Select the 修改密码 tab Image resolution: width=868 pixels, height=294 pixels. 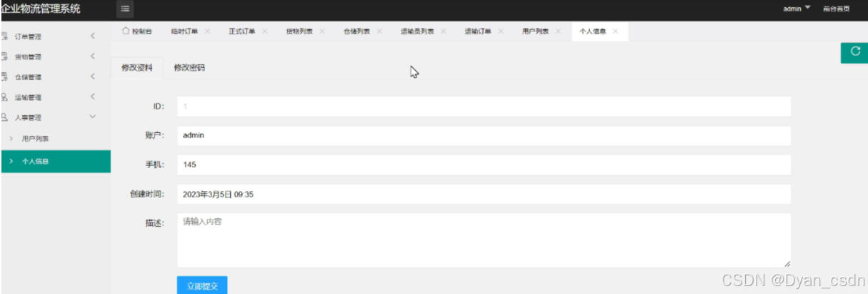click(189, 68)
